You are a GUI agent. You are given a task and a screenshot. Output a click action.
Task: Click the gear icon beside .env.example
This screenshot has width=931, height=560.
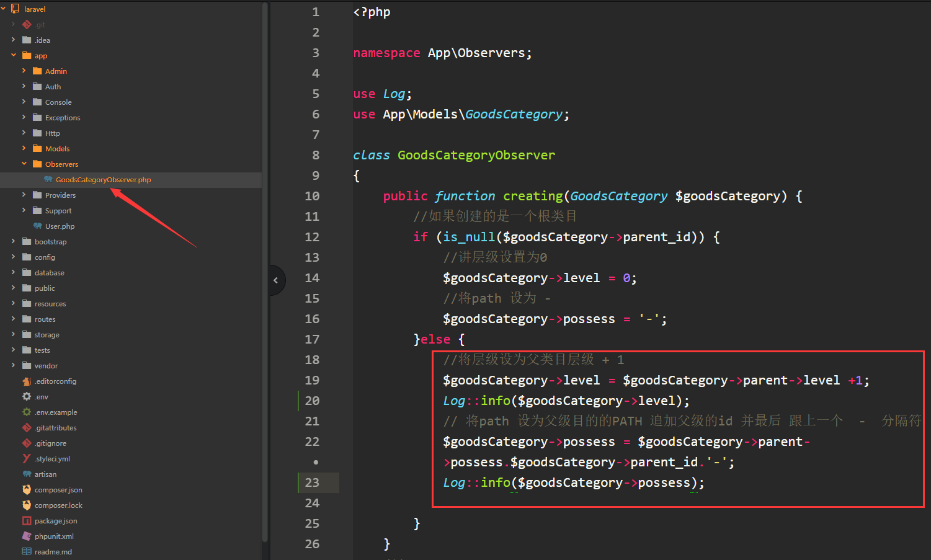click(x=27, y=412)
